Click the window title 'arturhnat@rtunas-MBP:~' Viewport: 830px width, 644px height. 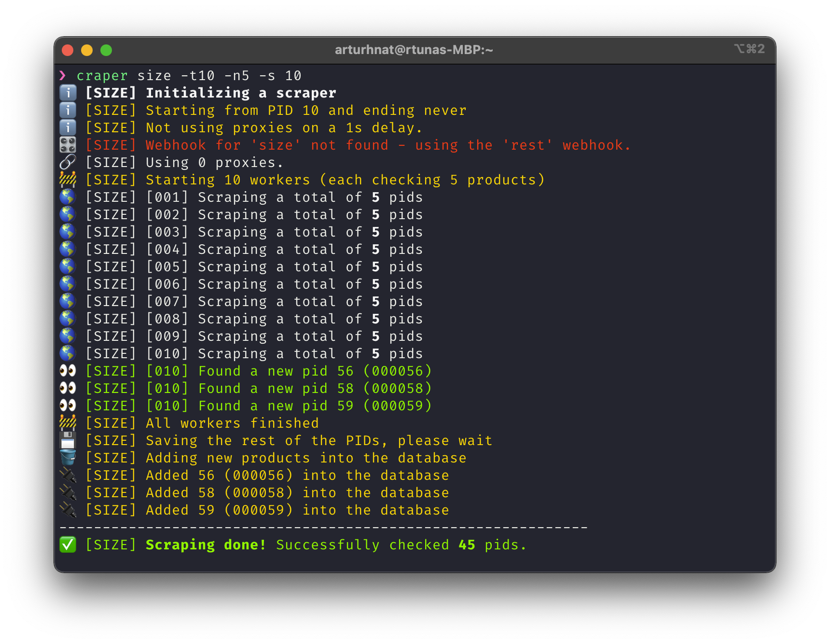tap(414, 50)
